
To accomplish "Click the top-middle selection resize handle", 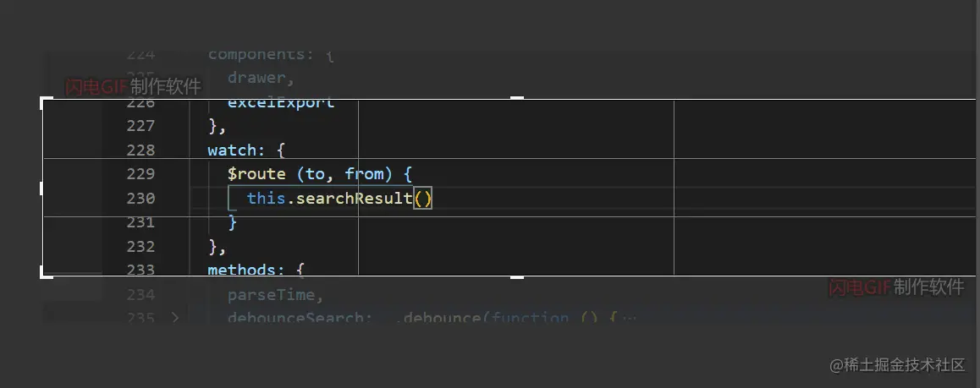I will [x=516, y=99].
